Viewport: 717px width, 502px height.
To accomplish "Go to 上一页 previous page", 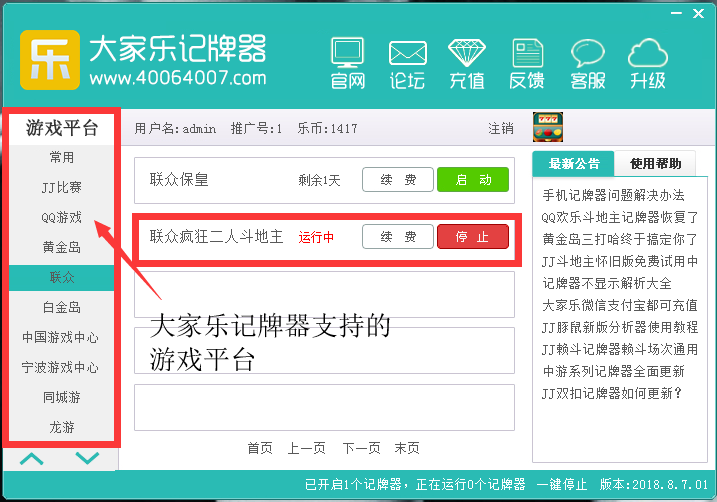I will pos(306,448).
